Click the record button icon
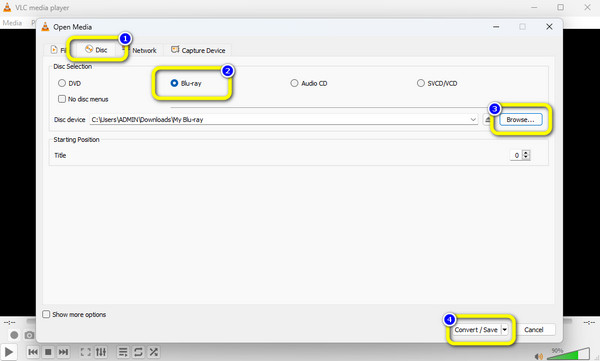The image size is (600, 361). pos(14,335)
